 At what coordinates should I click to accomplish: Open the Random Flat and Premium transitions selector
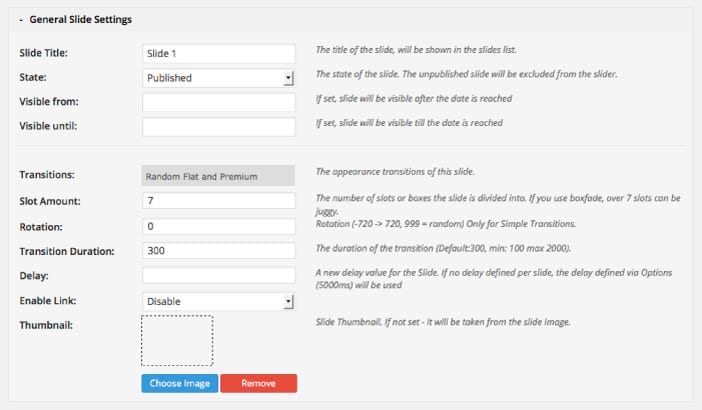pos(219,176)
